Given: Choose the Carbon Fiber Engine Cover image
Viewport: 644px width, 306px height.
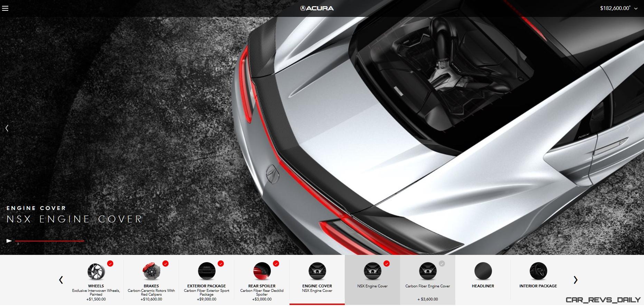Looking at the screenshot, I should (x=428, y=271).
